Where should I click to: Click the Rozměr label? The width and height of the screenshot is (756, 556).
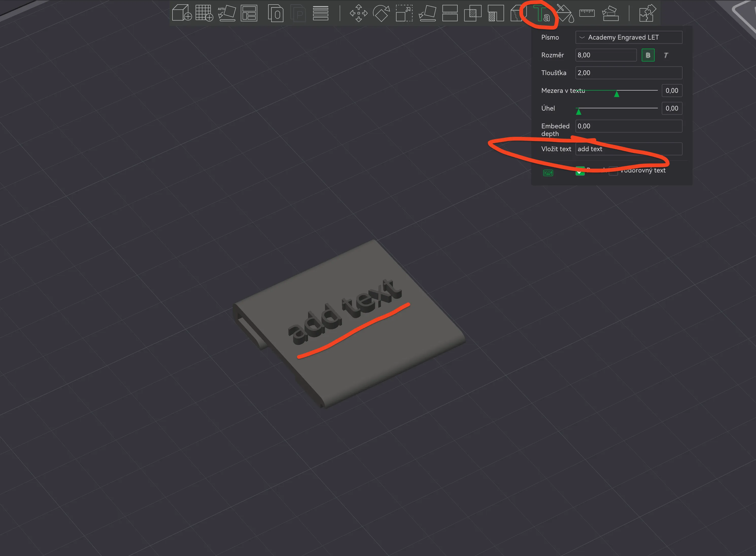(552, 55)
